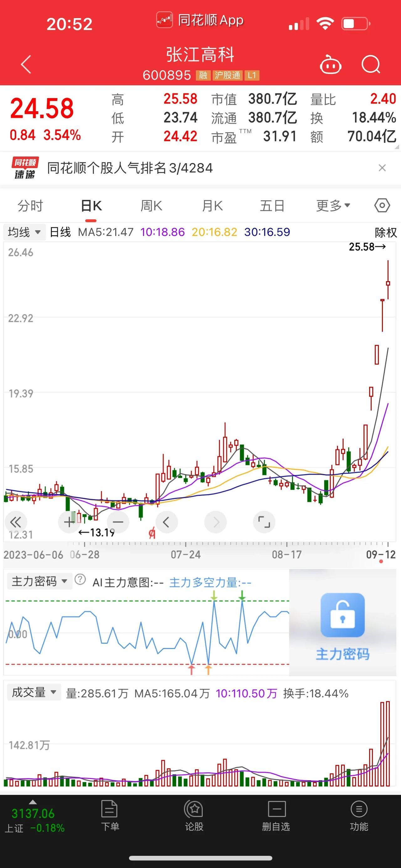Tap 同花顺个股人气排名 3/4284 text
401x868 pixels.
[130, 168]
